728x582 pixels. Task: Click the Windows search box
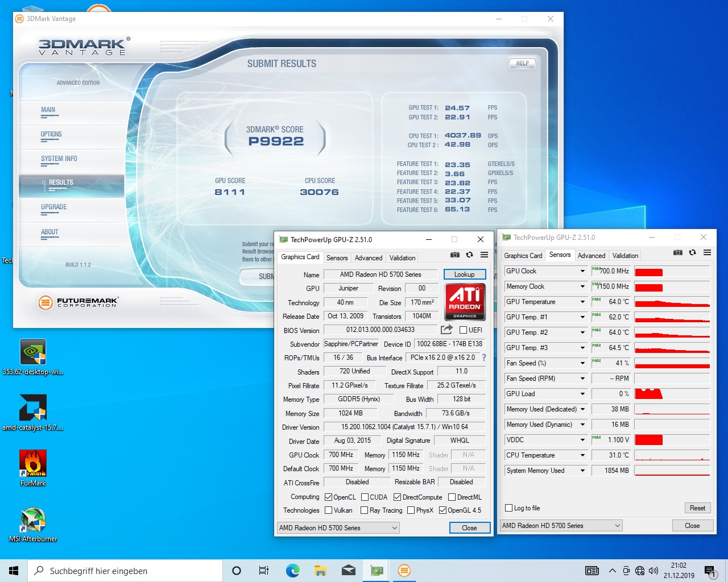(125, 571)
